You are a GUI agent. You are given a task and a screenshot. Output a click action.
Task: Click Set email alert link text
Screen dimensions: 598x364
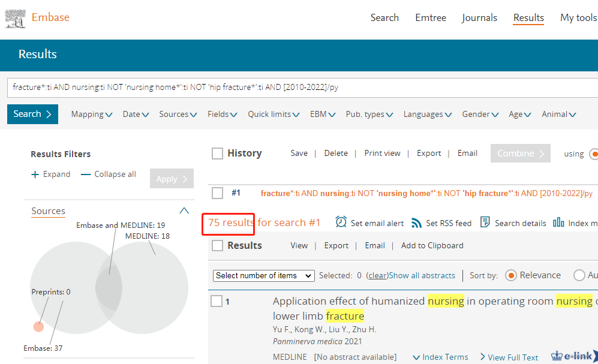click(377, 223)
